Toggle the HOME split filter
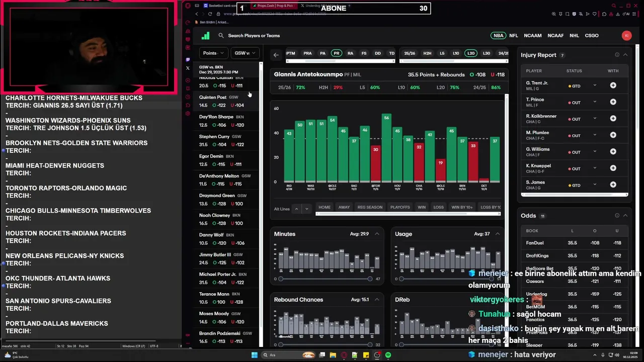The image size is (644, 362). coord(325,207)
